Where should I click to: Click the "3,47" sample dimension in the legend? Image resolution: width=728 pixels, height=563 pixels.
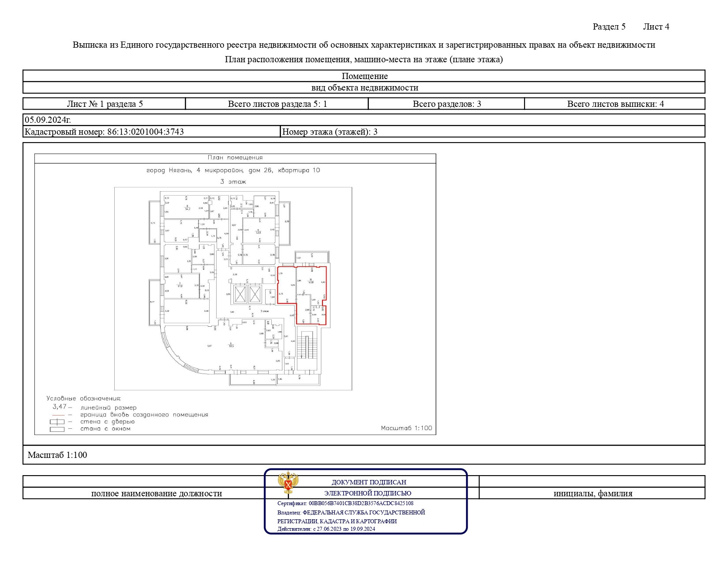(x=60, y=407)
